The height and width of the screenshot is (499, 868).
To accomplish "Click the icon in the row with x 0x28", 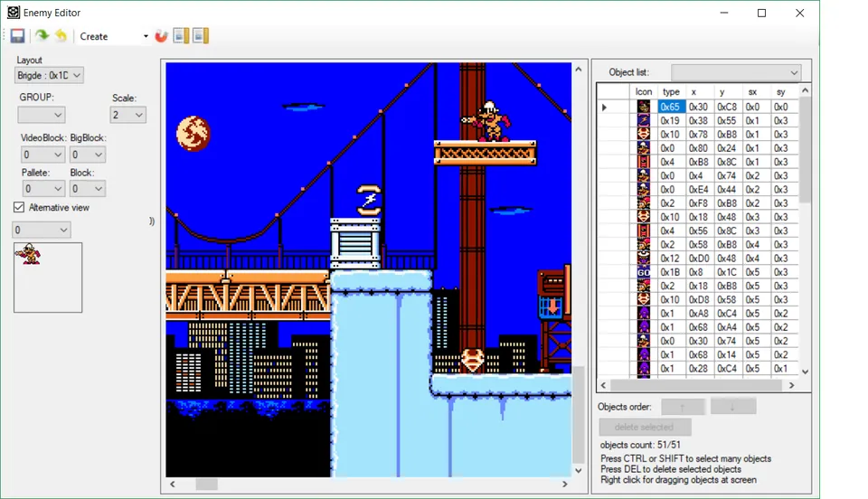I will pos(643,369).
